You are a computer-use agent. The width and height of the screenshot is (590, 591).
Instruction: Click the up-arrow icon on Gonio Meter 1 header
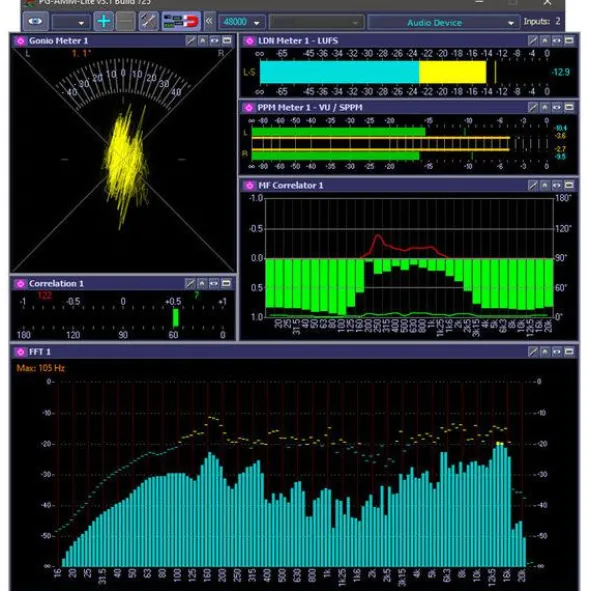[x=202, y=41]
